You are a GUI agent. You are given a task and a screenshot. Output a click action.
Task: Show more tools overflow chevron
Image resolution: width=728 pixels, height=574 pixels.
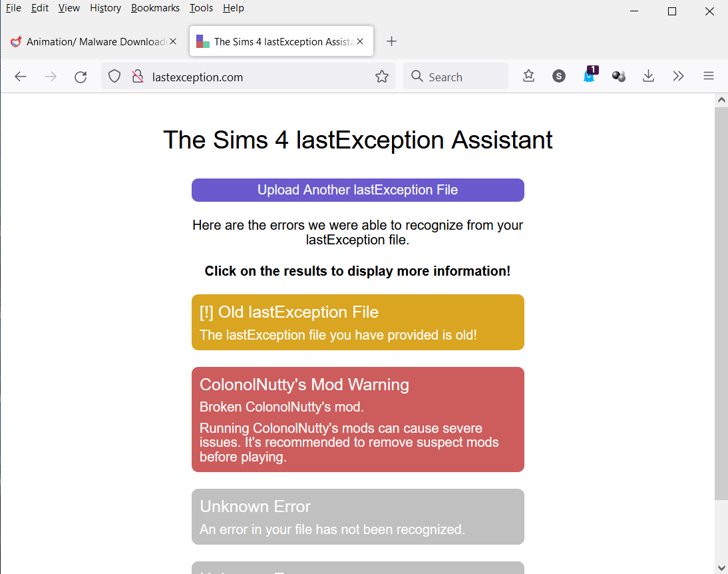(678, 76)
